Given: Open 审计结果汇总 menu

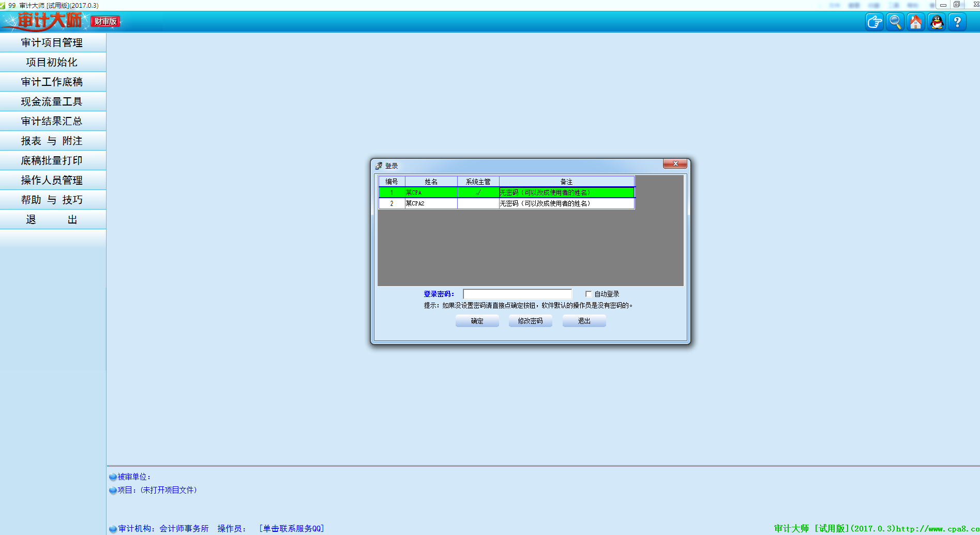Looking at the screenshot, I should (53, 121).
